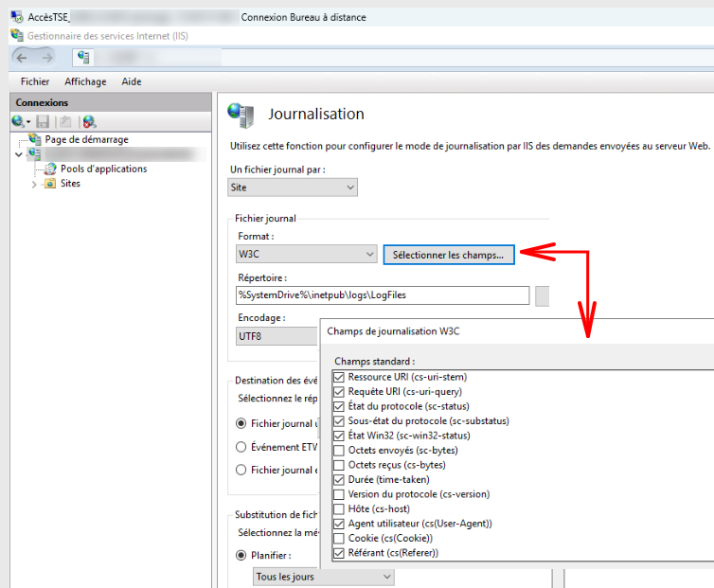Click the server icon in address bar
Viewport: 714px width, 588px height.
(x=83, y=58)
